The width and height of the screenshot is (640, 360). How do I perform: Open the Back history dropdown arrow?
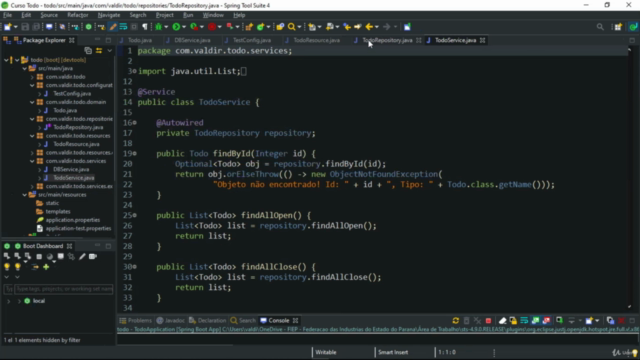376,27
